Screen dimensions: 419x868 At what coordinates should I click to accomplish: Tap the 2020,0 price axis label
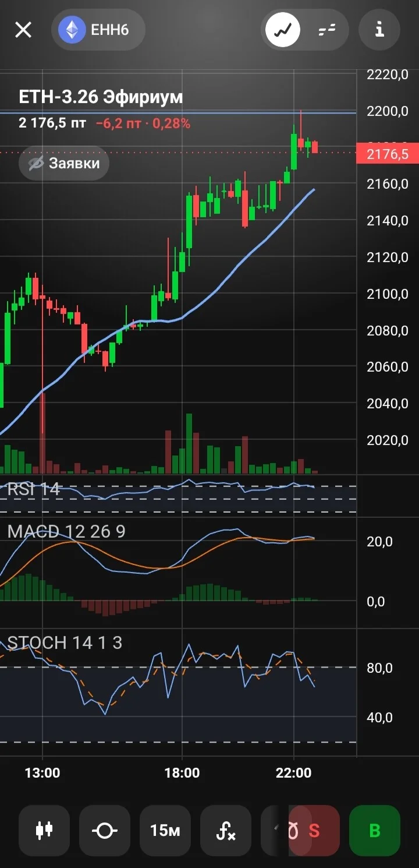pyautogui.click(x=388, y=440)
